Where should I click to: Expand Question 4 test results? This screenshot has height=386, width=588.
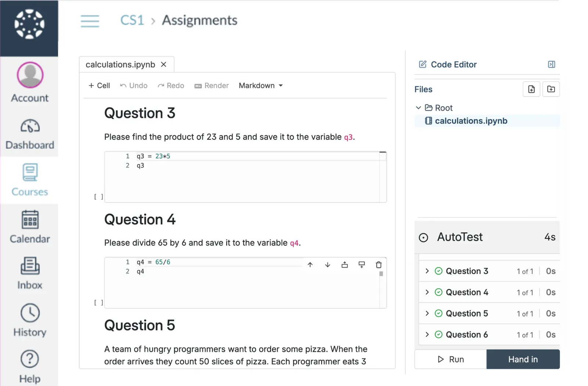pyautogui.click(x=427, y=292)
